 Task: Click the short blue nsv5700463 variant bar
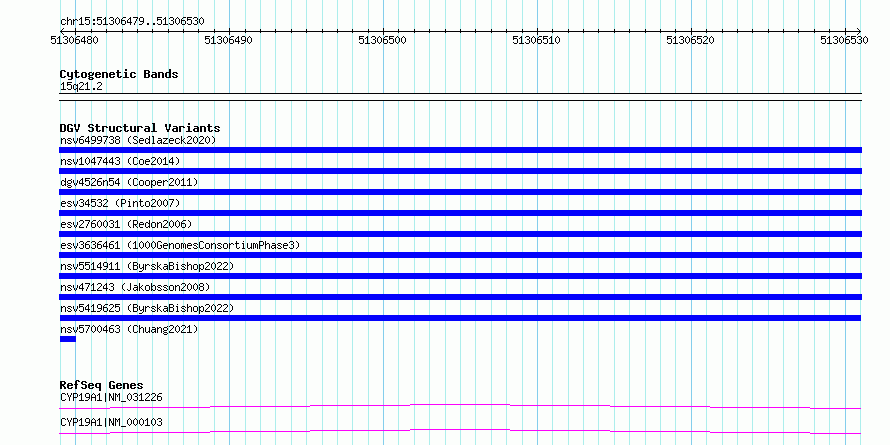pyautogui.click(x=68, y=339)
